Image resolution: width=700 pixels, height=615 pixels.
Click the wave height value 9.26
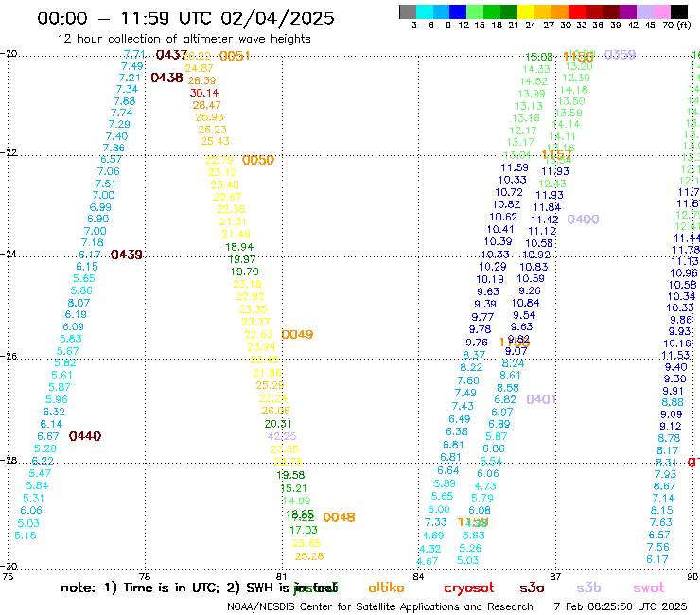[x=530, y=290]
